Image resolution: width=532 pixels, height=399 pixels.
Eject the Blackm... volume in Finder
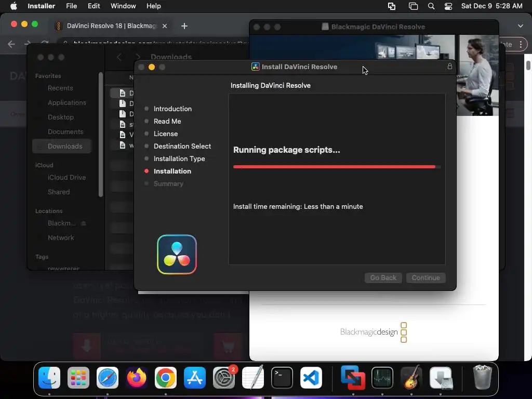click(x=84, y=223)
